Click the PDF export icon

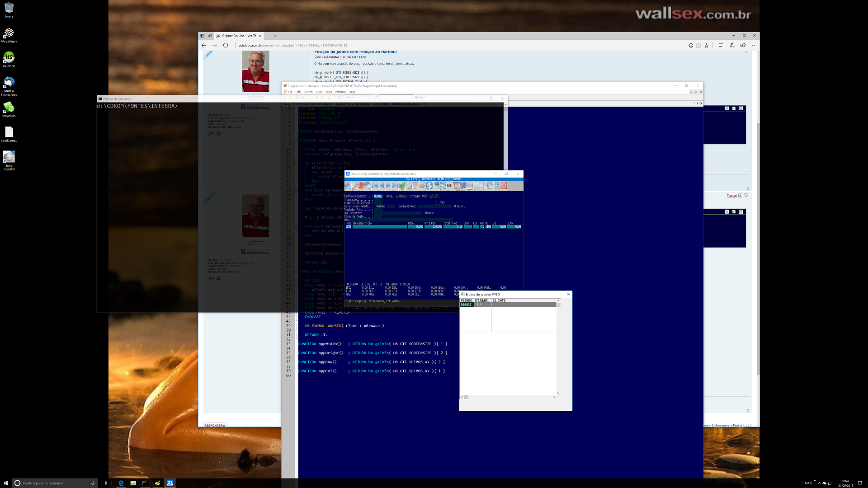[x=457, y=186]
